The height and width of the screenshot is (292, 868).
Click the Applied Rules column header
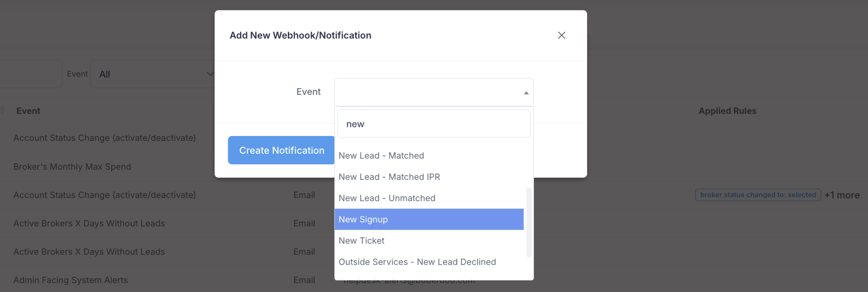click(727, 111)
